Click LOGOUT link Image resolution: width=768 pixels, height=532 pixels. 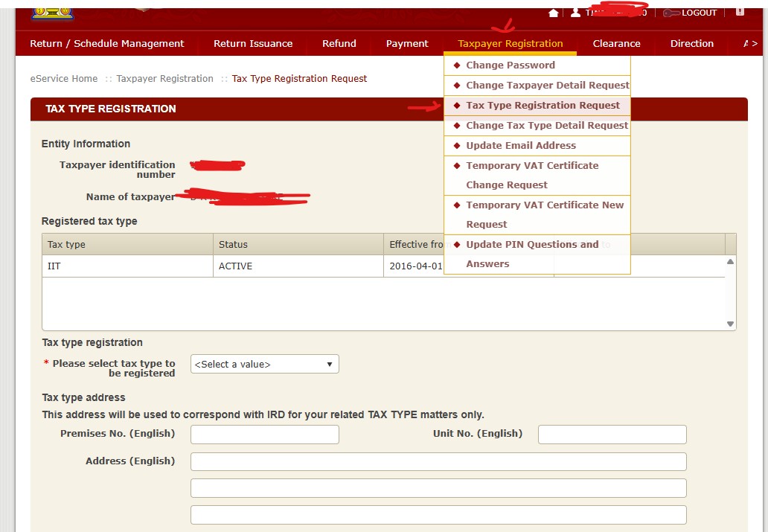(699, 13)
